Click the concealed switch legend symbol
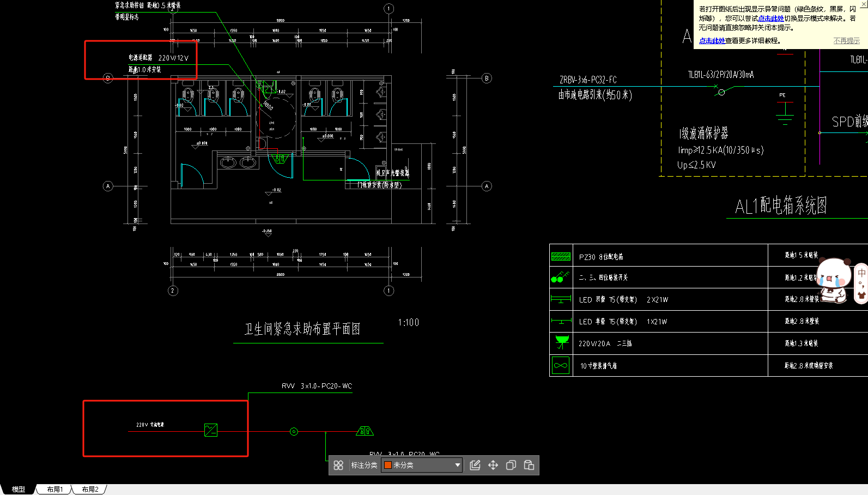Viewport: 868px width, 495px height. click(x=560, y=277)
